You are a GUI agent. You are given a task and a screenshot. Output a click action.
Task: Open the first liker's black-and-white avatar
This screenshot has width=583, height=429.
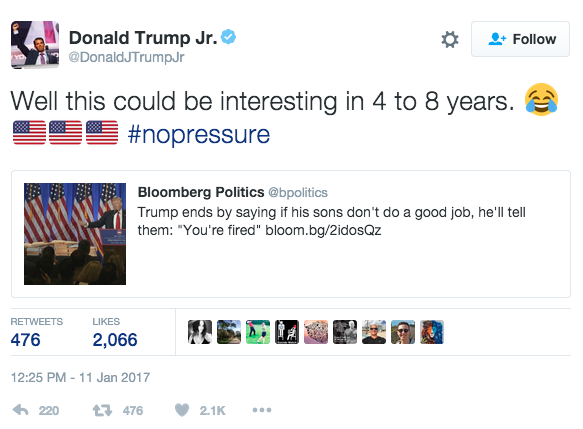tap(200, 332)
